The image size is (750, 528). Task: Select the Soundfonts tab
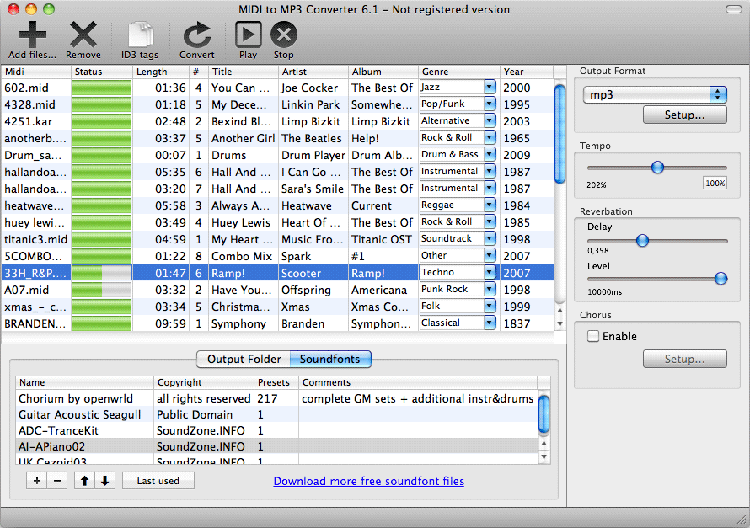coord(330,359)
